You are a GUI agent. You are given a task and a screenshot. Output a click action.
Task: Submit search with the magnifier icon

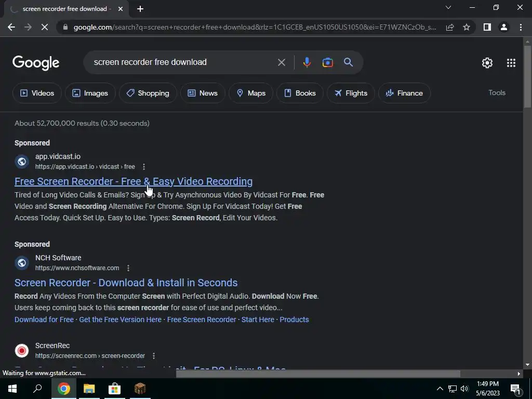tap(348, 62)
